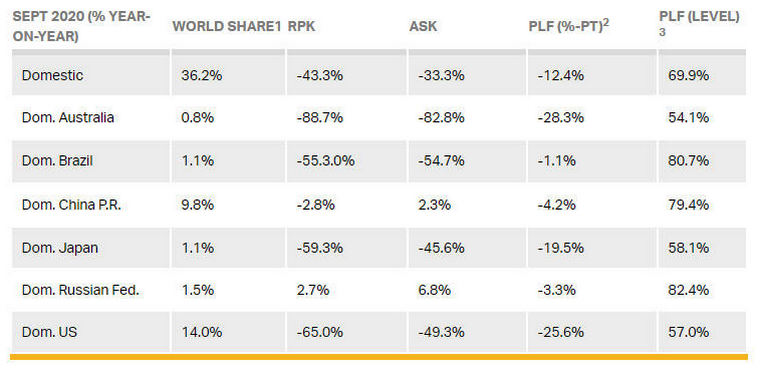Click the Dom. China P.R. row label
Viewport: 760px width, 377px height.
[x=71, y=204]
